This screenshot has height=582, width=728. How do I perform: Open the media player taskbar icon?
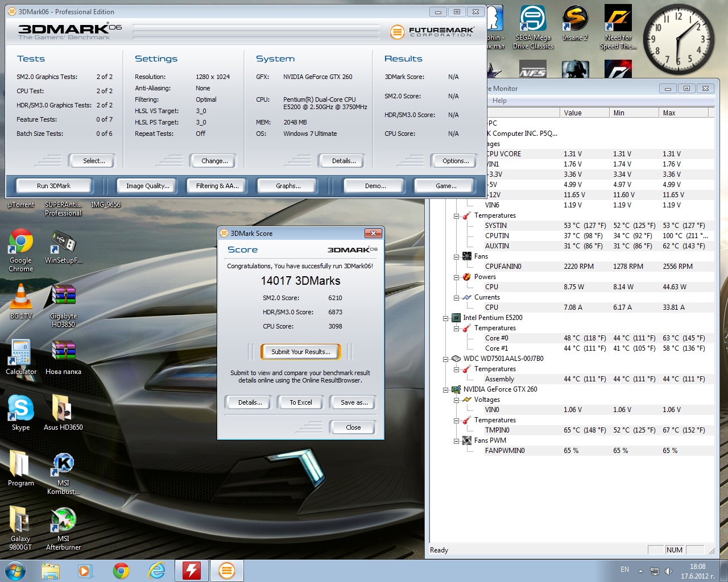coord(86,571)
